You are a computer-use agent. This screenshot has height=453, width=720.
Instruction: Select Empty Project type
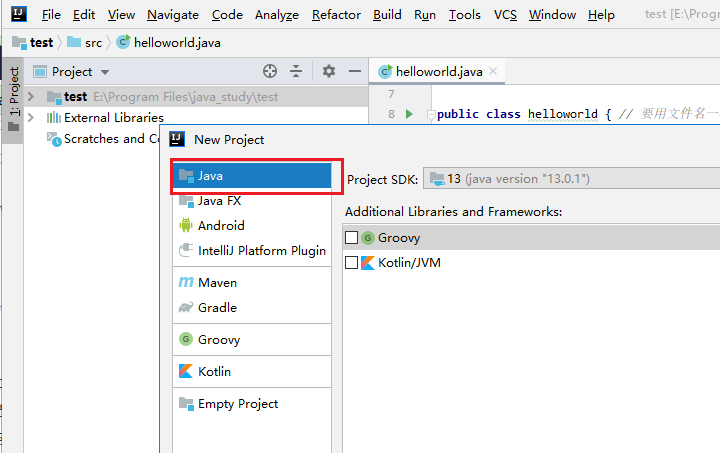point(252,404)
